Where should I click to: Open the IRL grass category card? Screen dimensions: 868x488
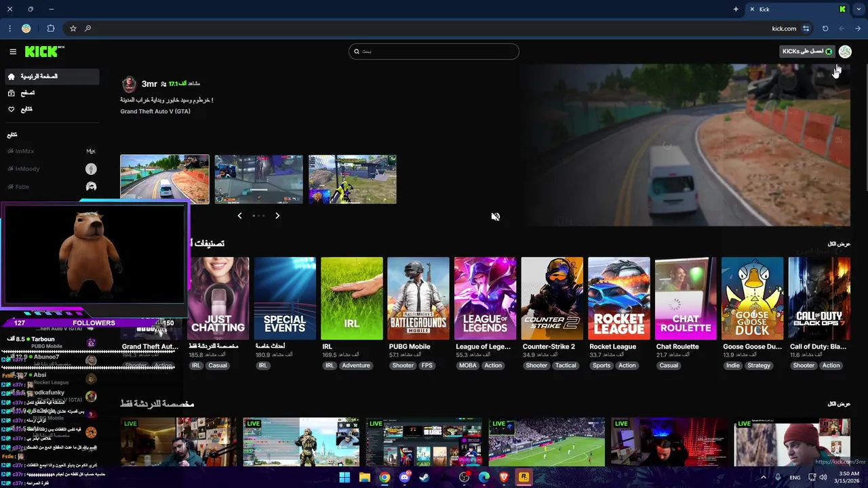click(x=352, y=298)
